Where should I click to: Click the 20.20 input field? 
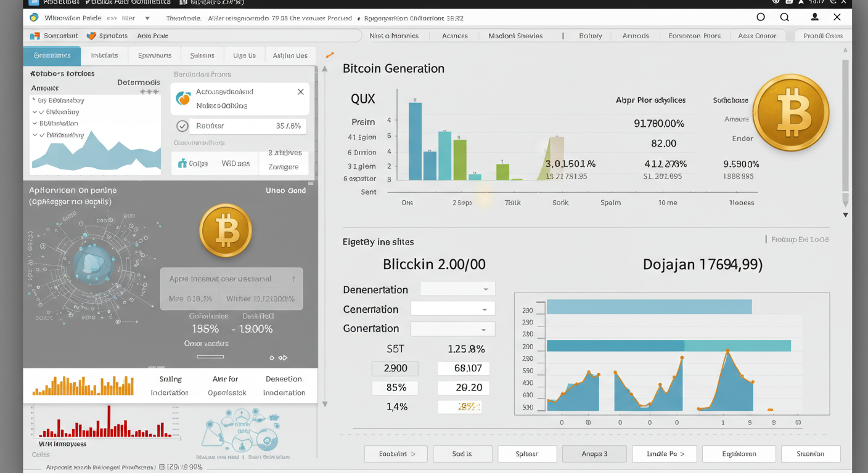tap(464, 387)
